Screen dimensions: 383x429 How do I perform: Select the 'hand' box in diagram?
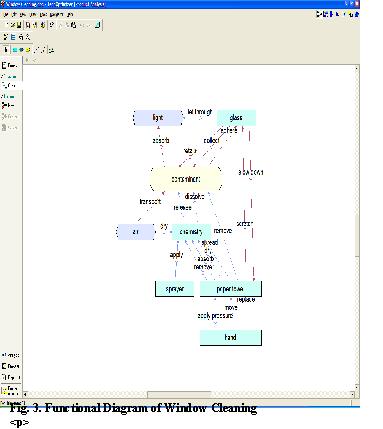(231, 337)
